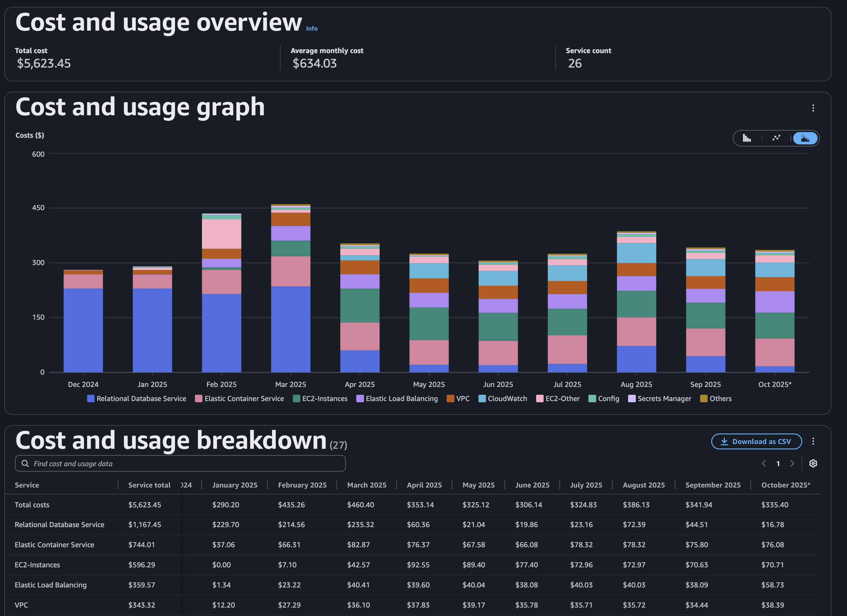Switch to the line chart view

[776, 138]
